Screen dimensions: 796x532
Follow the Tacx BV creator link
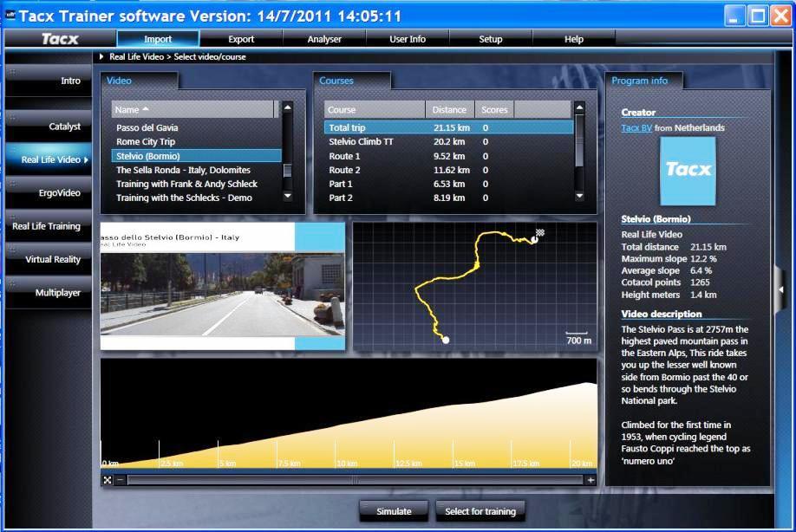[x=636, y=128]
